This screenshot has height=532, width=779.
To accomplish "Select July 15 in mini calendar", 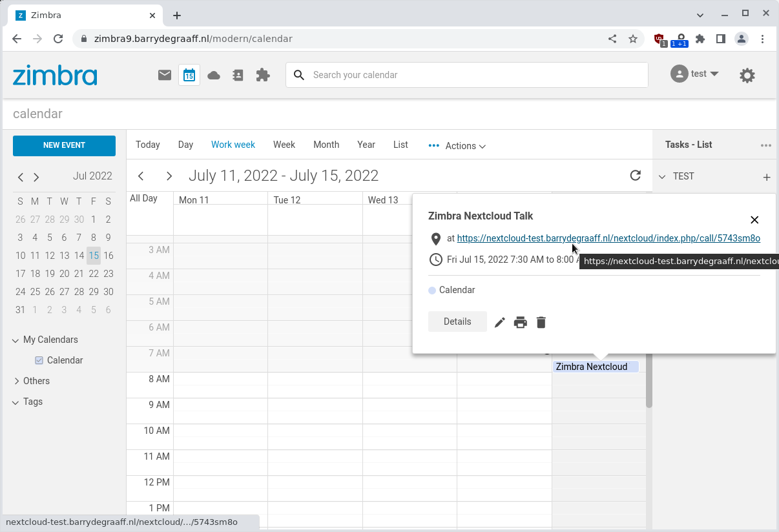I will [x=94, y=256].
